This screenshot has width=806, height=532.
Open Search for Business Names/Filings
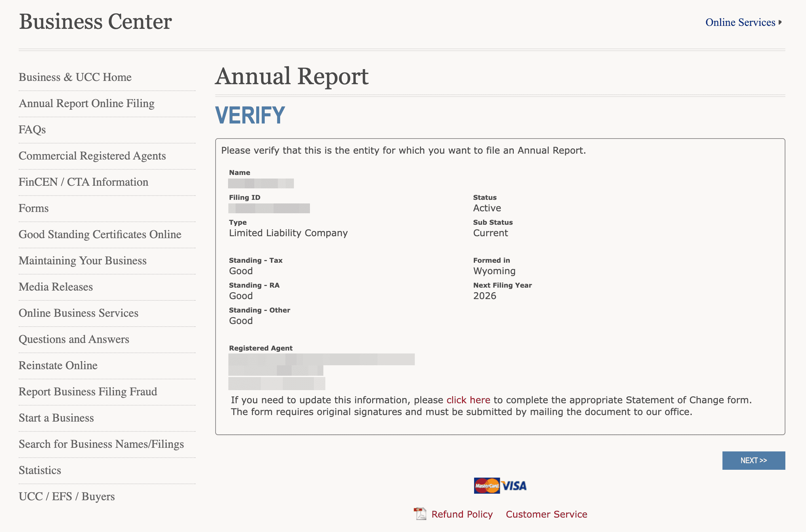point(101,444)
